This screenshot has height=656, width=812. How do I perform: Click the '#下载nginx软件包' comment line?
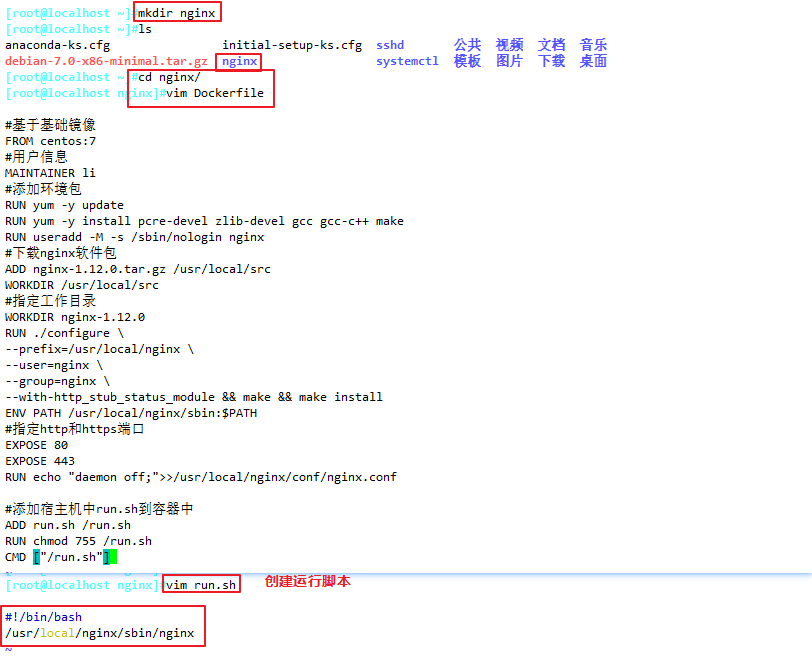[61, 253]
